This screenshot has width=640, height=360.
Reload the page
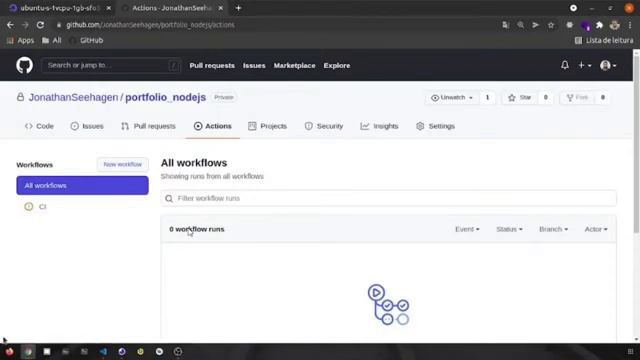[40, 25]
